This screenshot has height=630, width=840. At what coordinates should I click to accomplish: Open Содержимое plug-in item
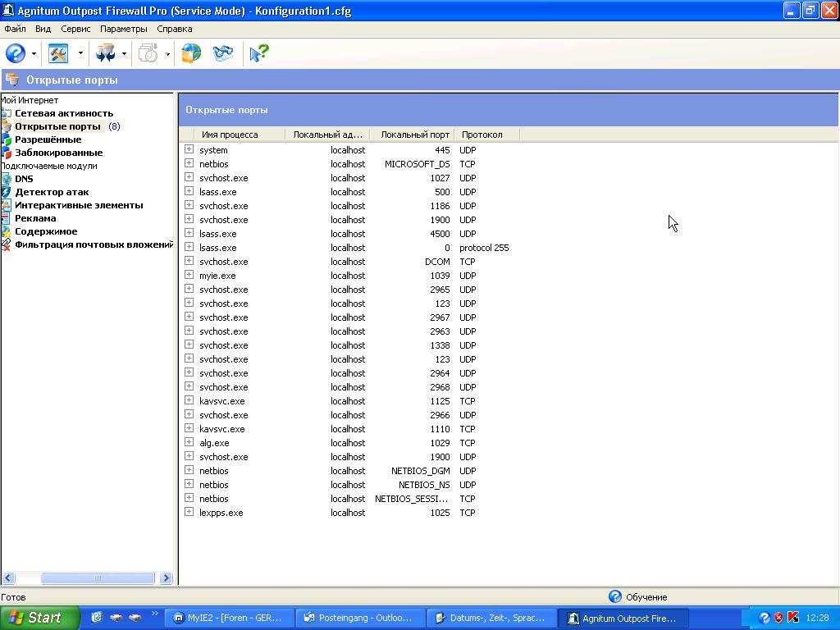[x=46, y=231]
